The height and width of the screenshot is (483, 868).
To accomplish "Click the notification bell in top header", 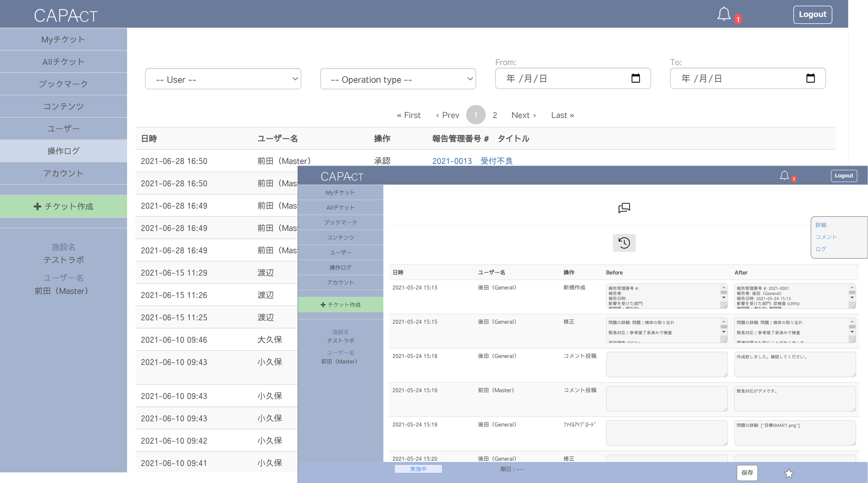I will pos(724,14).
